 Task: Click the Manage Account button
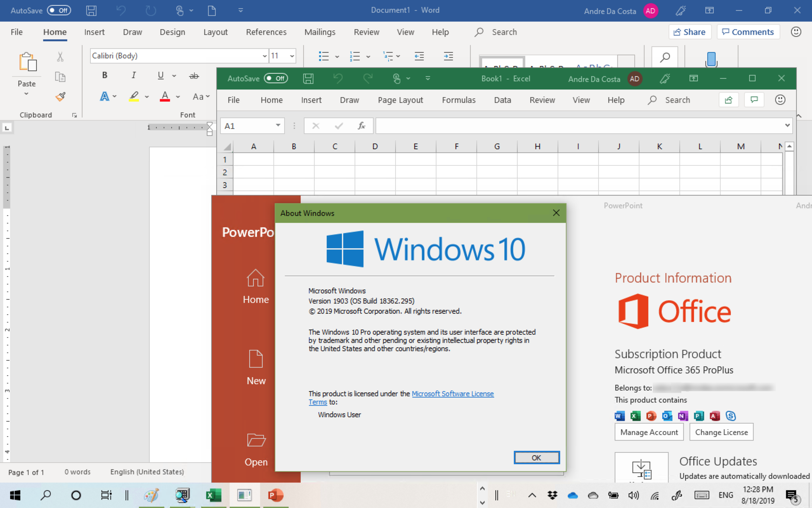tap(649, 432)
